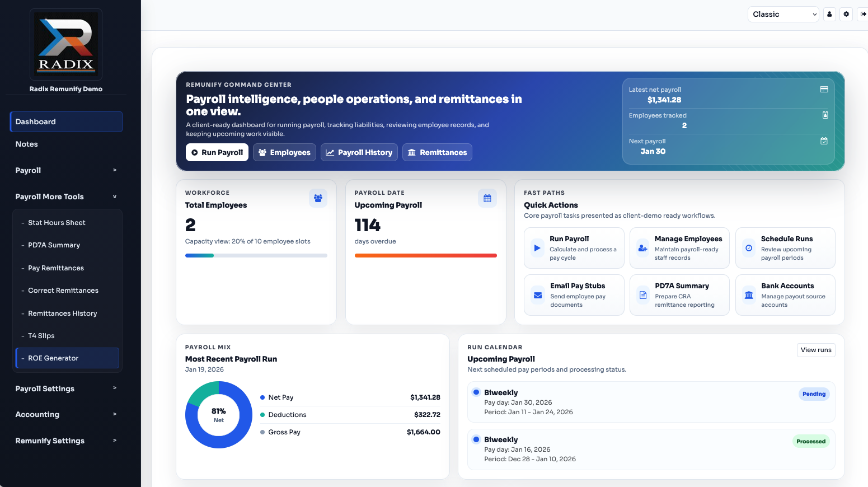Click the "$322.72" deductions amount

[x=427, y=415]
